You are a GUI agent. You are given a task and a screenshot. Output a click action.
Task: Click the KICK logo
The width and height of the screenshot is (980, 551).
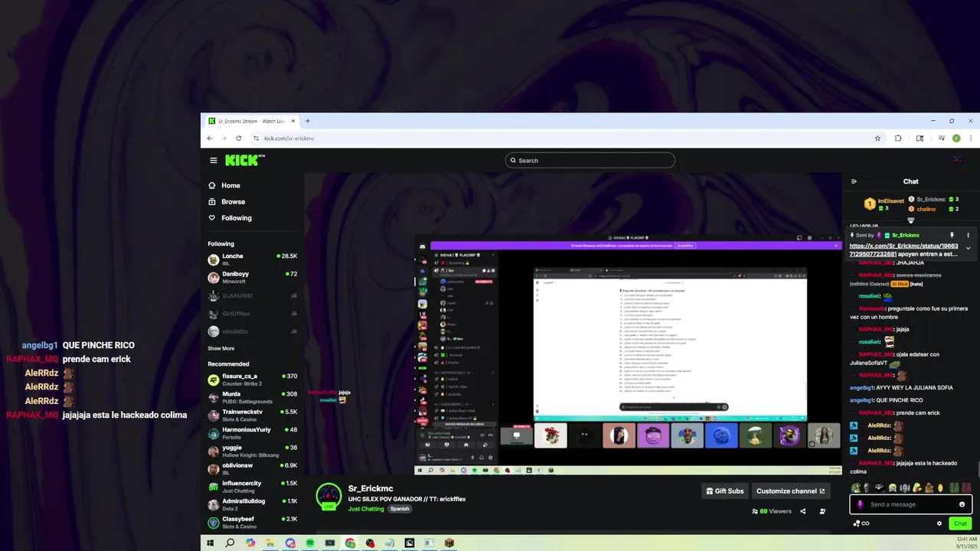244,160
